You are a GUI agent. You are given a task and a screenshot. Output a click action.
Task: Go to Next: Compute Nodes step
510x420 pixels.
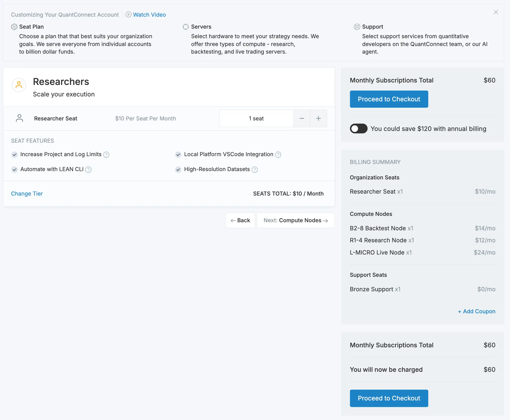296,220
